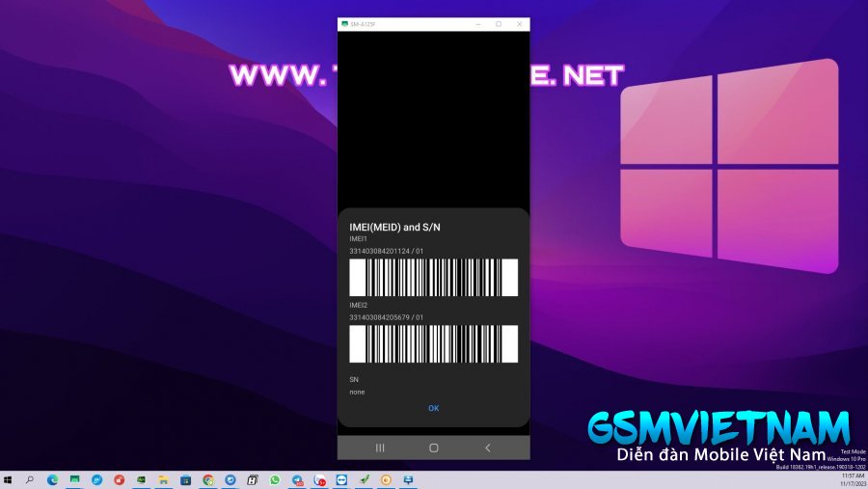Viewport: 868px width, 489px height.
Task: Open taskbar search magnifier
Action: [x=29, y=480]
